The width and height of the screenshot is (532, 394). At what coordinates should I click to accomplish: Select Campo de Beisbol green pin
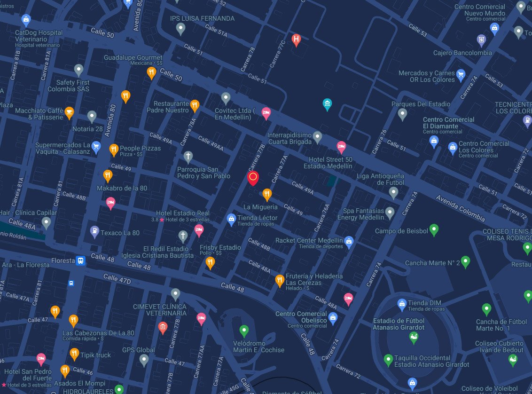tap(434, 229)
